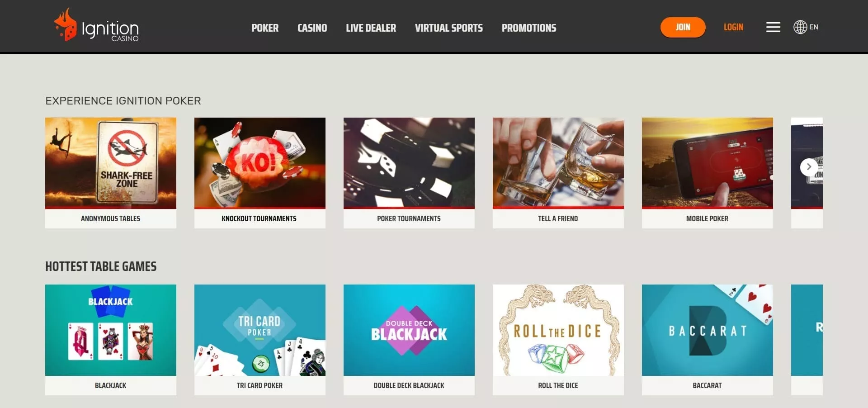Viewport: 868px width, 408px height.
Task: Open the Anonymous Tables shark-free tile
Action: [111, 173]
